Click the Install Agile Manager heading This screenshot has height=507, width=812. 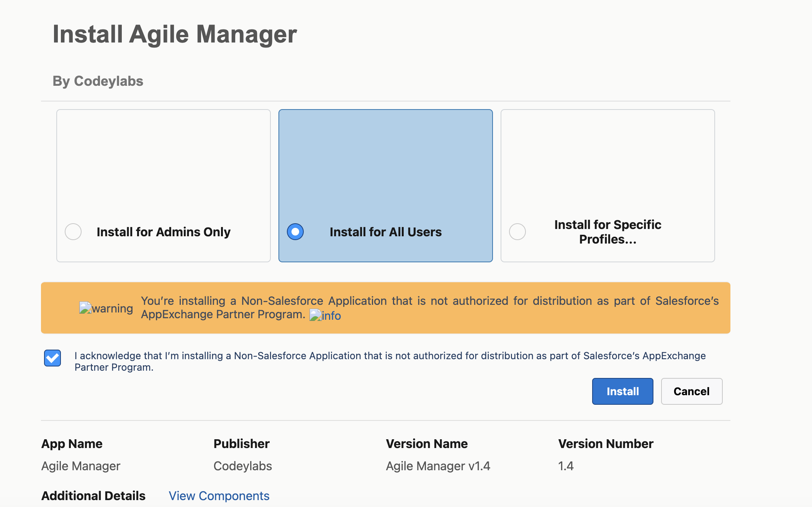coord(175,34)
